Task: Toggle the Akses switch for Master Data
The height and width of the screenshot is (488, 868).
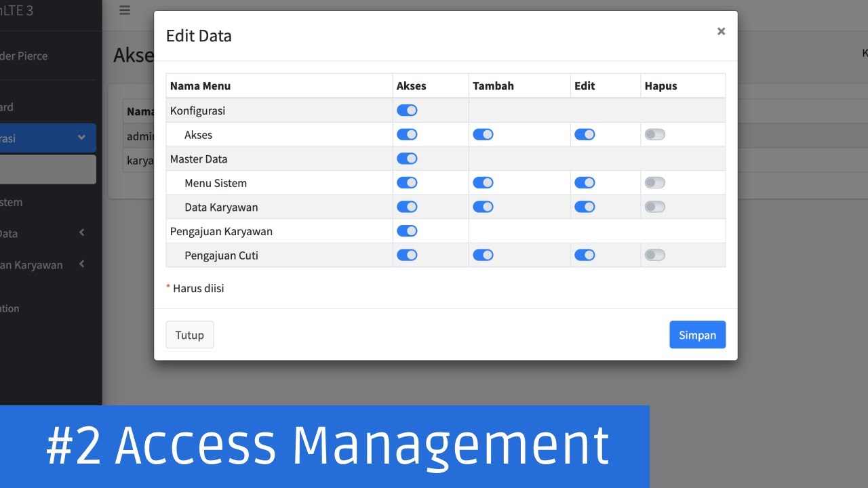Action: click(407, 159)
